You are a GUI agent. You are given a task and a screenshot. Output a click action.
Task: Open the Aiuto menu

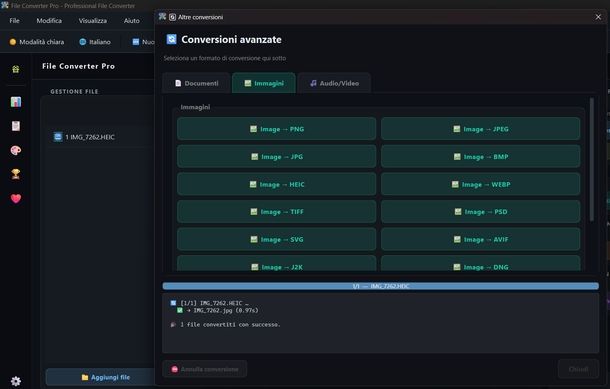click(131, 21)
